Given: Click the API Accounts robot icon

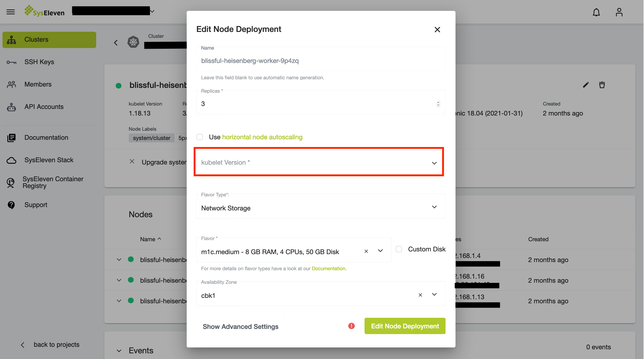Looking at the screenshot, I should point(11,107).
